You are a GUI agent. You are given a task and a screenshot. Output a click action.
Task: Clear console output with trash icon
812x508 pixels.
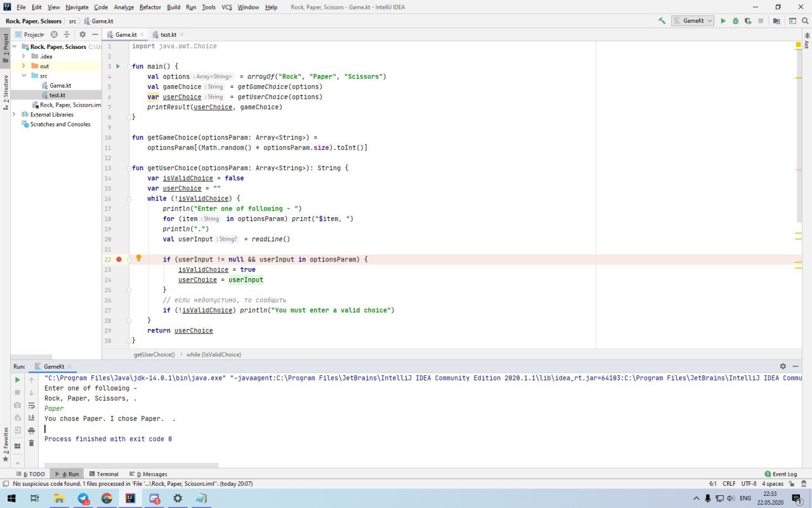(31, 443)
